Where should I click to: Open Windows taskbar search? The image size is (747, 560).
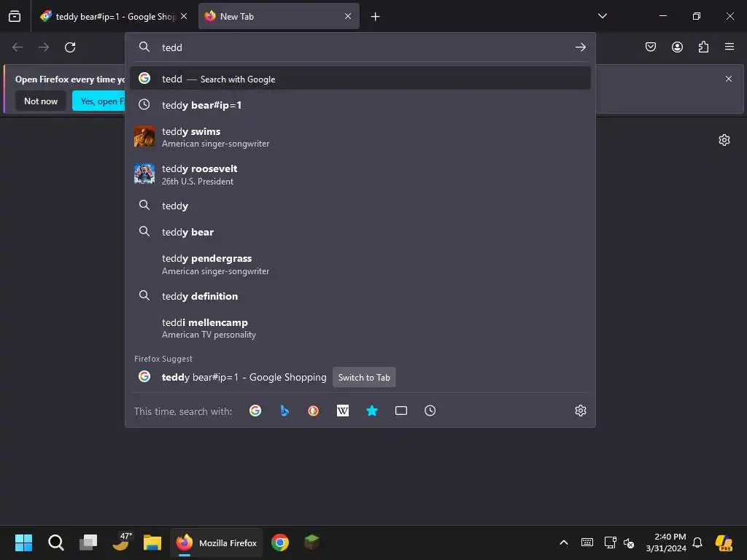[55, 542]
